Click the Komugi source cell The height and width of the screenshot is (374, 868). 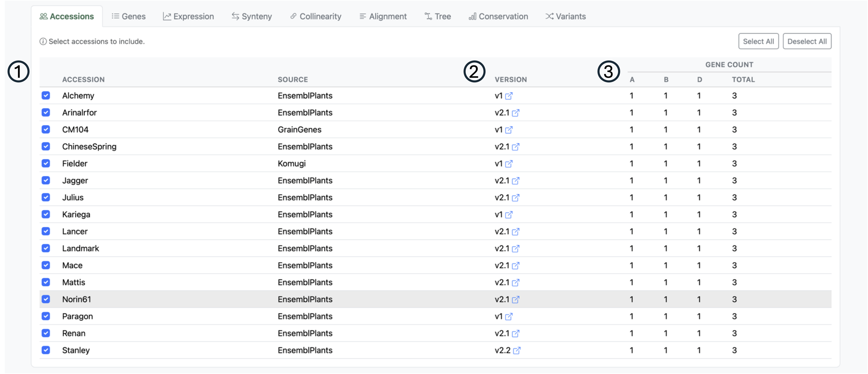(x=292, y=164)
